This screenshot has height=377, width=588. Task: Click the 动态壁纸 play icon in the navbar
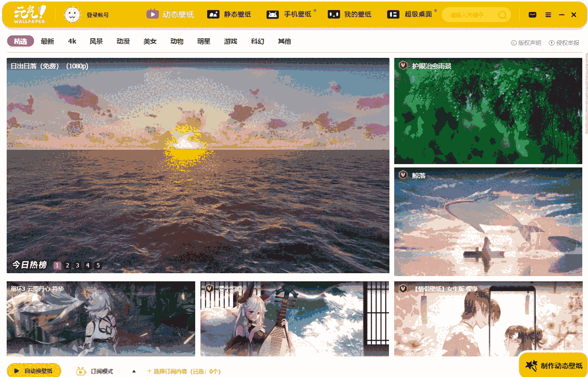pos(153,14)
